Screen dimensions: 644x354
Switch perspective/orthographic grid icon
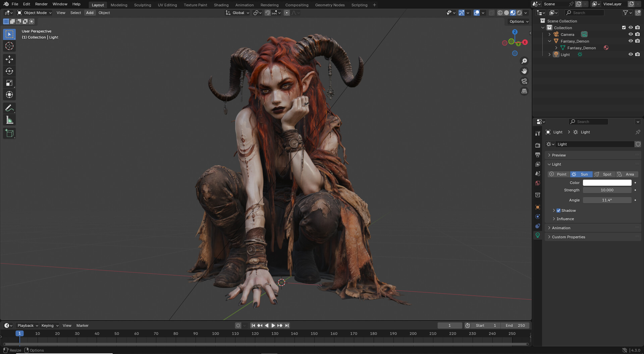point(524,91)
